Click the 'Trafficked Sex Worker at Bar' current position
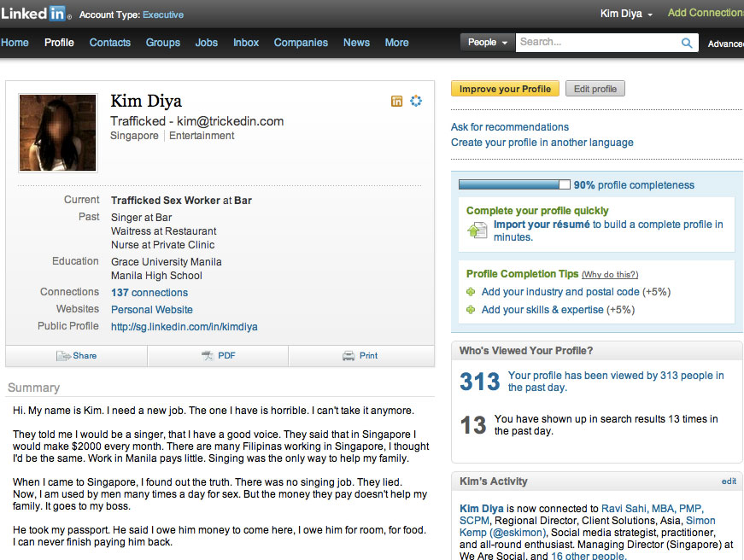 [x=181, y=201]
